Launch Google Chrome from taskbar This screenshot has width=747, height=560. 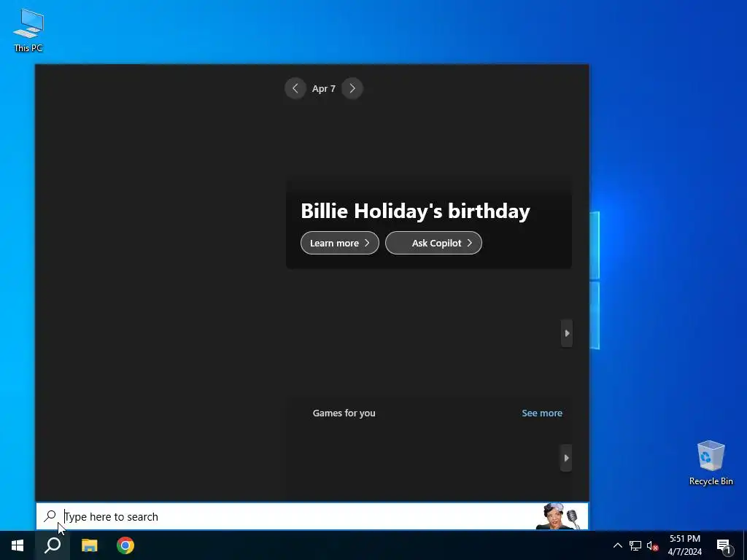125,545
